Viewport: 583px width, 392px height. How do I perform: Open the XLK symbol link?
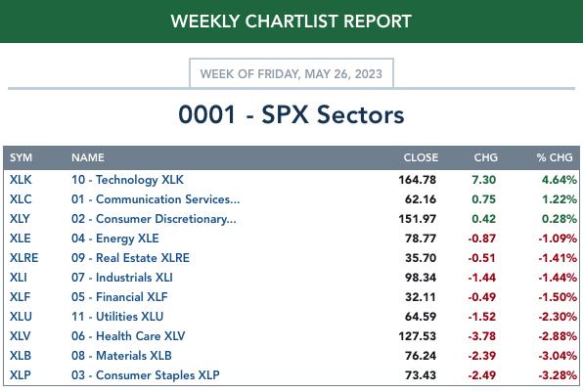click(x=21, y=180)
